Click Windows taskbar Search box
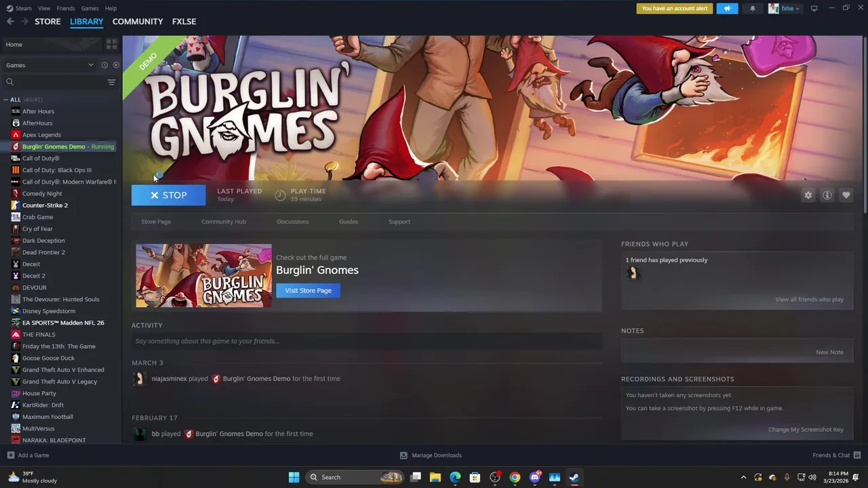The width and height of the screenshot is (868, 488). coord(355,477)
